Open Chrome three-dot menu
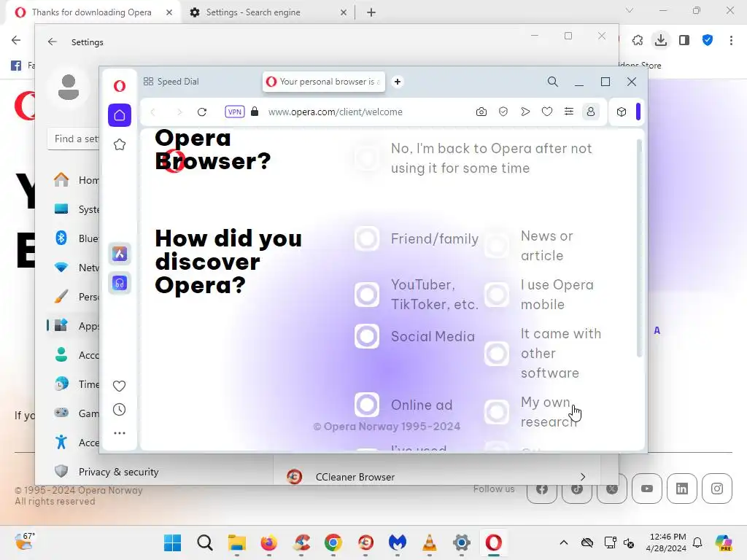 731,41
